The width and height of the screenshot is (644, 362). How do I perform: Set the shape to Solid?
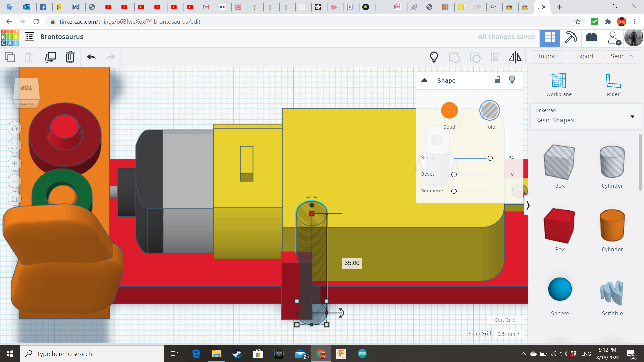(x=449, y=110)
